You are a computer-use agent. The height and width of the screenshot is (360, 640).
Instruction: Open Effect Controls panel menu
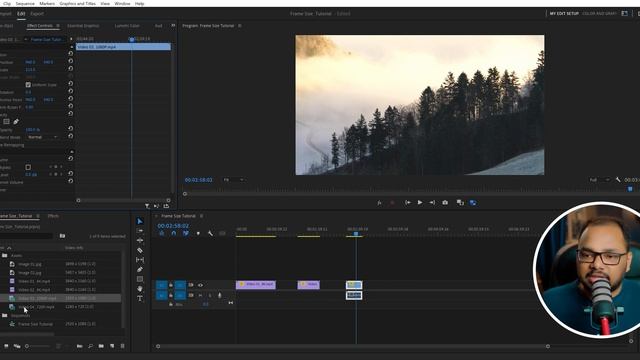(58, 26)
